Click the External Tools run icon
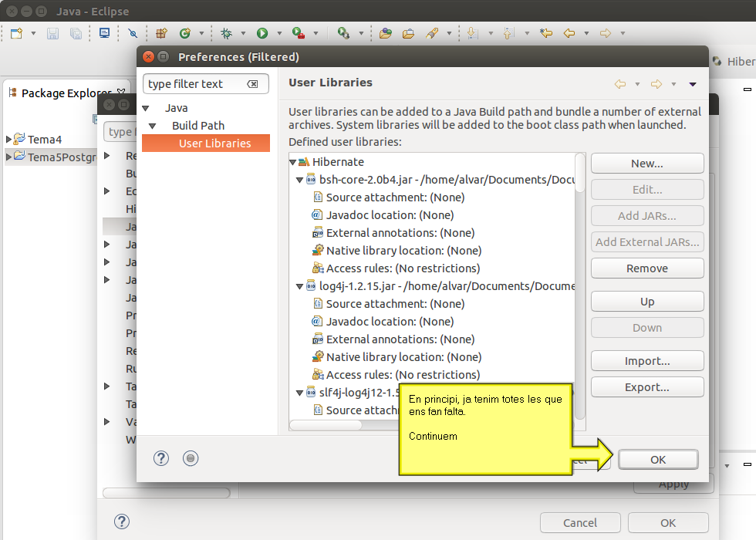756x540 pixels. [343, 33]
